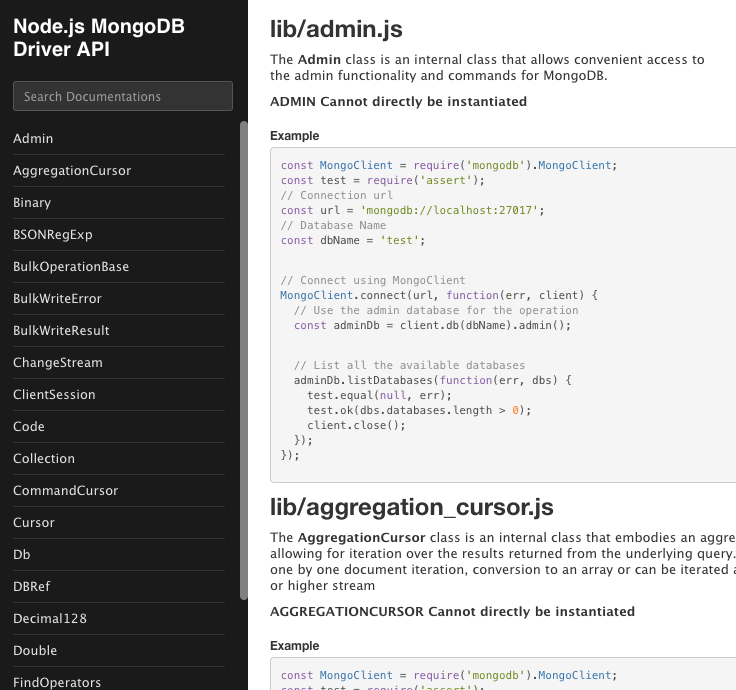This screenshot has width=736, height=690.
Task: Open the Collection class documentation
Action: click(x=44, y=459)
